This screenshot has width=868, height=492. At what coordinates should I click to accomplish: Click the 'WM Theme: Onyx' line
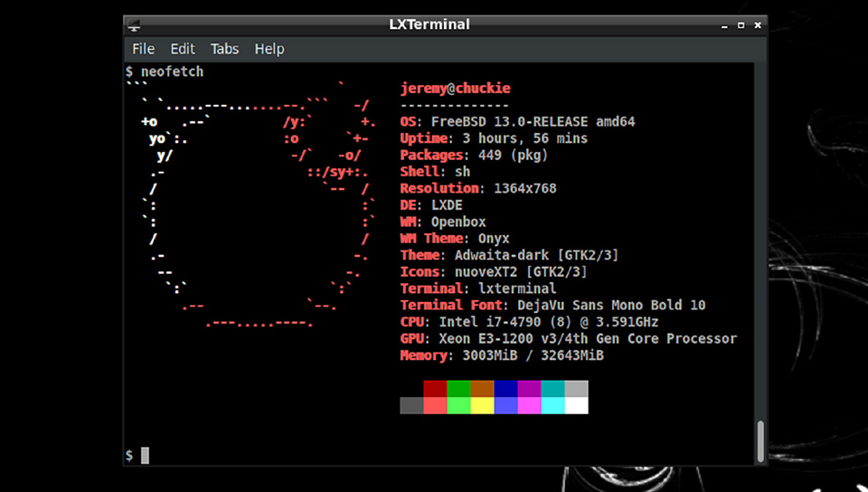455,239
